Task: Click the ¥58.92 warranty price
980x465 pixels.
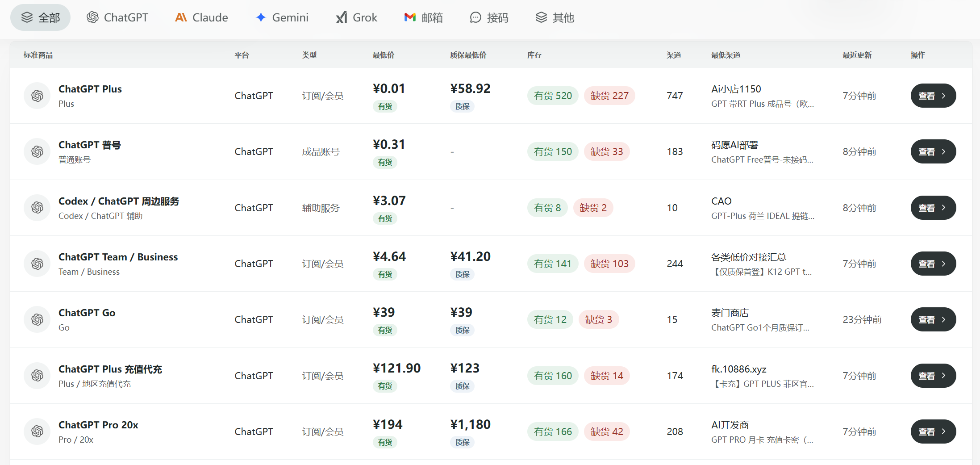Action: pos(470,88)
